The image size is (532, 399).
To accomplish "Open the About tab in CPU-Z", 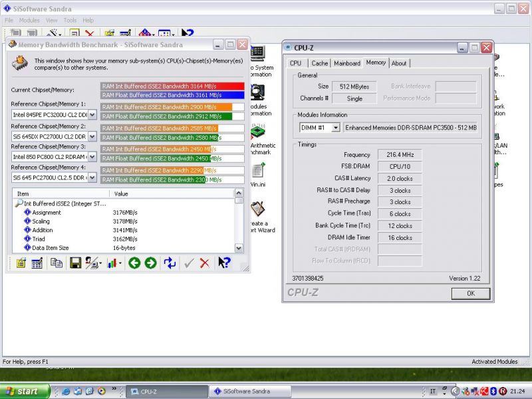I will (399, 63).
